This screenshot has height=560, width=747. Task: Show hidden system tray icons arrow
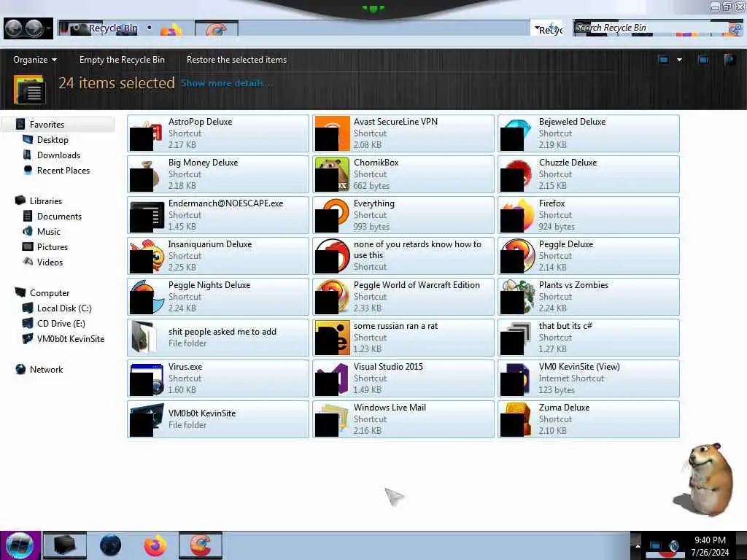638,545
